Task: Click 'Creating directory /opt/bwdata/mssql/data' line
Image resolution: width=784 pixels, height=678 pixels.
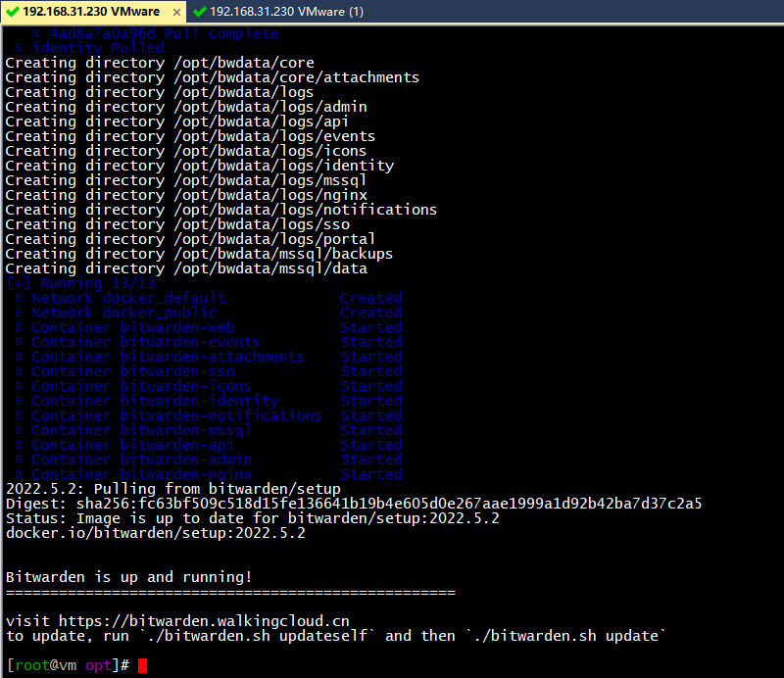Action: [x=186, y=268]
